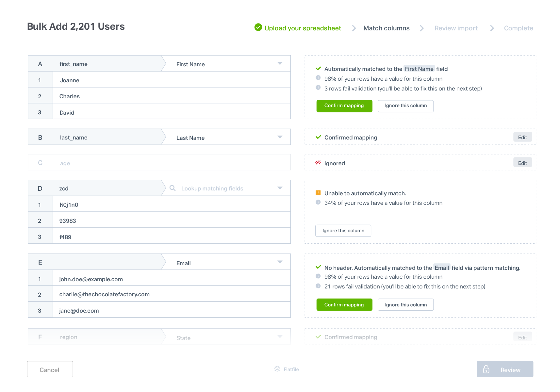
Task: Select the Review import step
Action: tap(456, 28)
